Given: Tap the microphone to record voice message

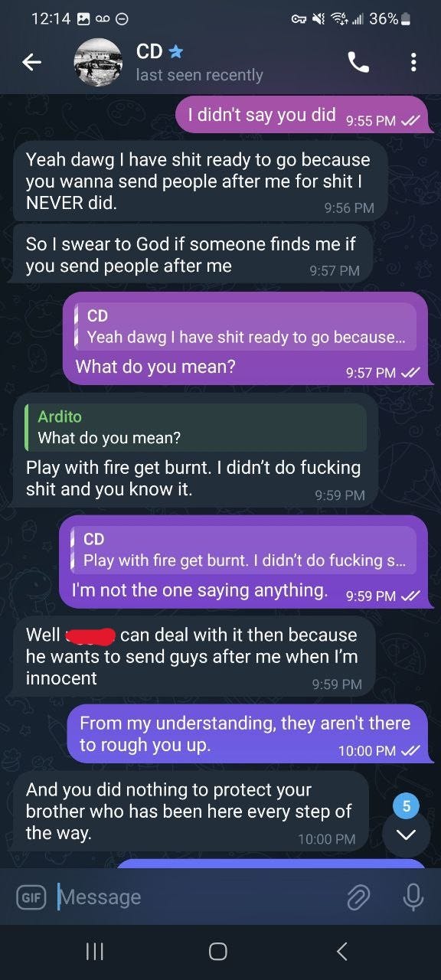Looking at the screenshot, I should tap(413, 897).
